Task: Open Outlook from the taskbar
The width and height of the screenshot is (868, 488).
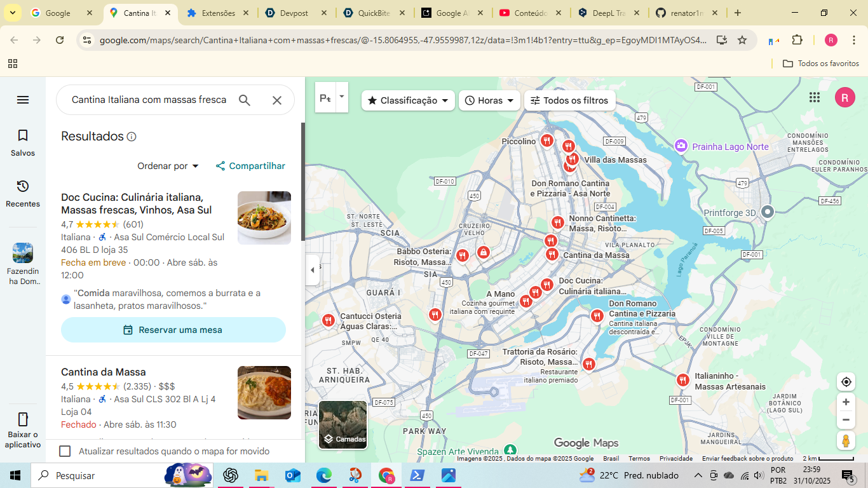Action: [293, 475]
